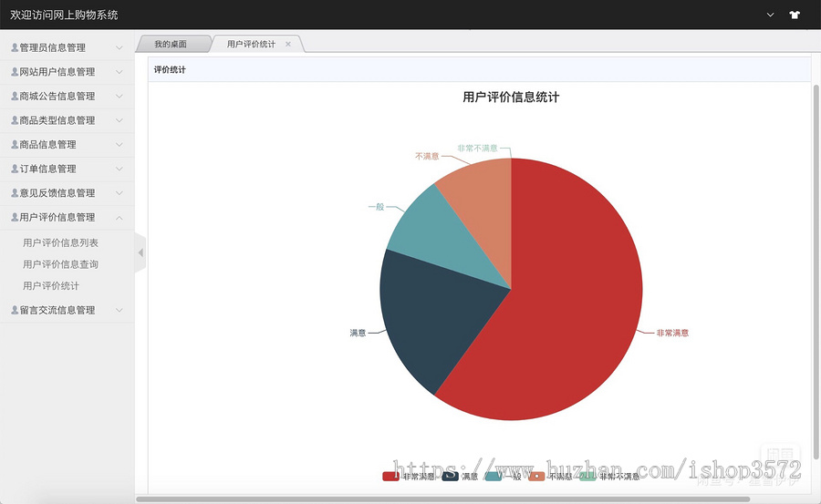Viewport: 821px width, 504px height.
Task: Expand the 意见反馈信息管理 chevron
Action: tap(120, 193)
